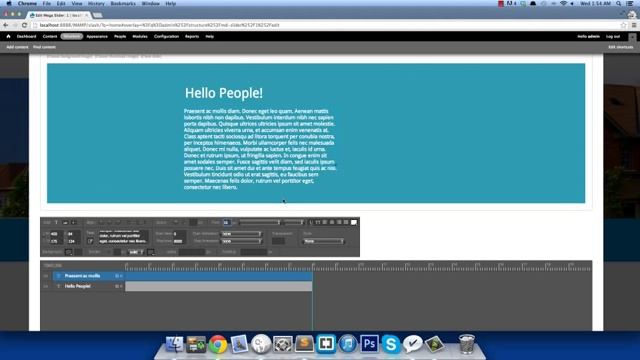Open the Structure admin menu
640x360 pixels.
(72, 36)
